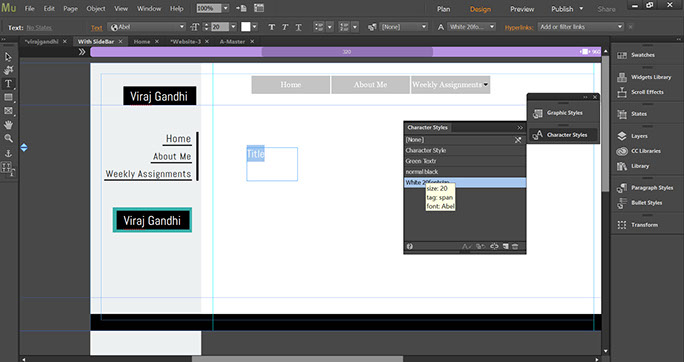684x362 pixels.
Task: Open the Scroll Effects panel
Action: tap(640, 92)
